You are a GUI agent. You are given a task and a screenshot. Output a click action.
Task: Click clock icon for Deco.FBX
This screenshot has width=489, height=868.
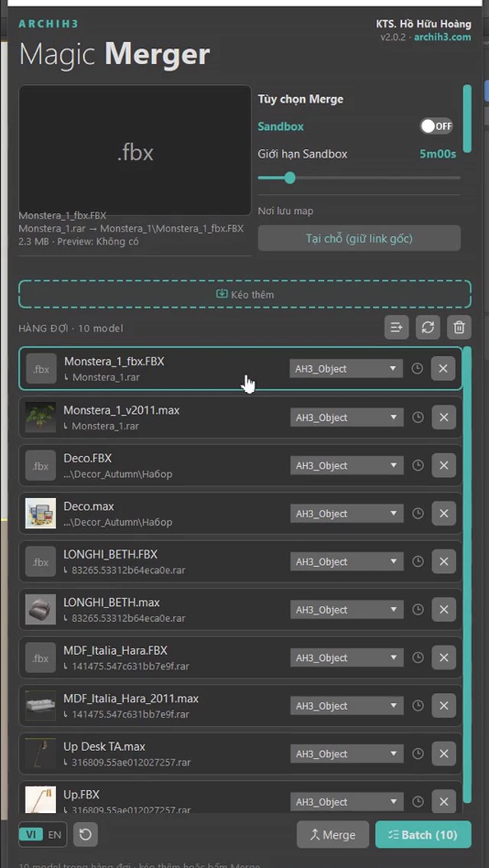pos(418,465)
